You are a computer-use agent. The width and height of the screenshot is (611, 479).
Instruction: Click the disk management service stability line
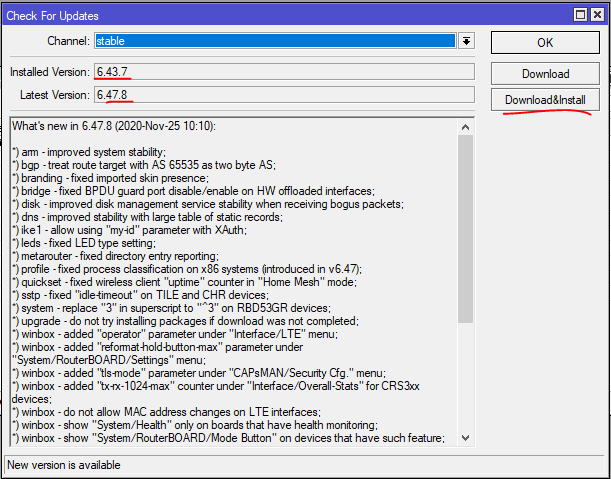208,204
